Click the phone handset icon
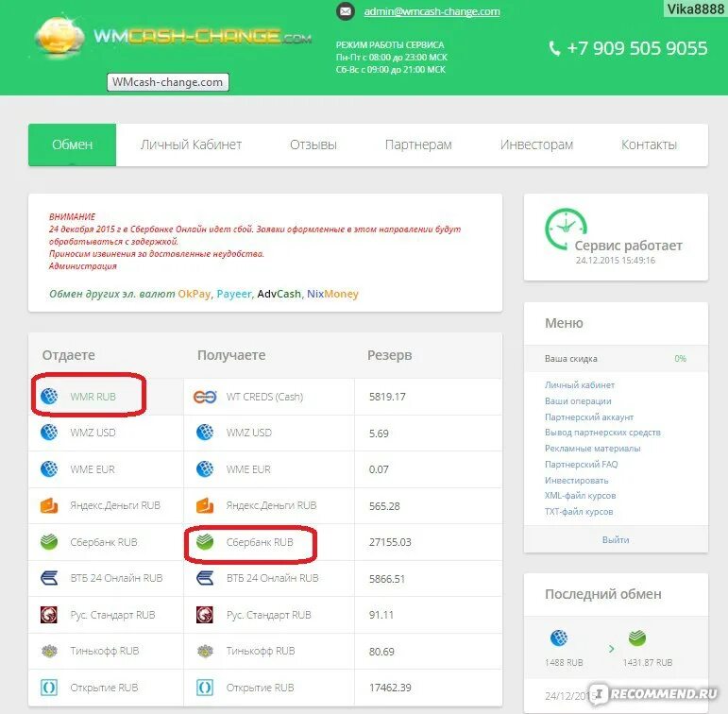This screenshot has height=714, width=728. (x=554, y=48)
